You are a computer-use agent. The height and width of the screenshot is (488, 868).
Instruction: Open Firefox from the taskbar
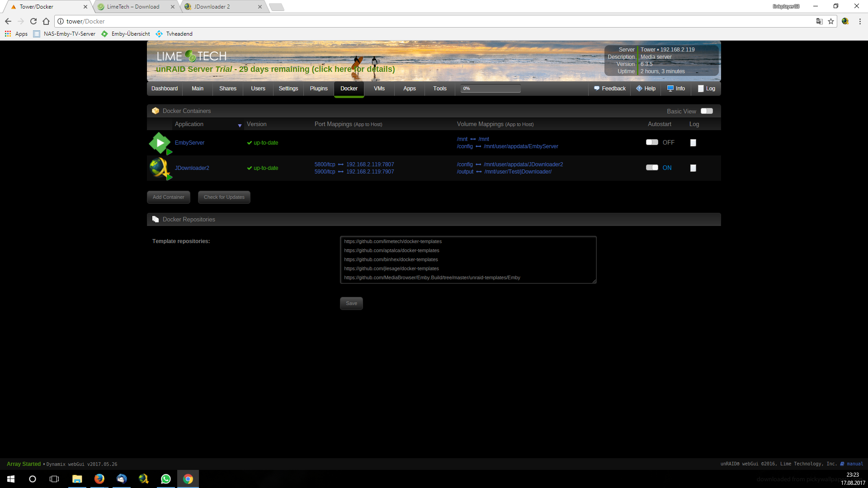click(x=99, y=479)
